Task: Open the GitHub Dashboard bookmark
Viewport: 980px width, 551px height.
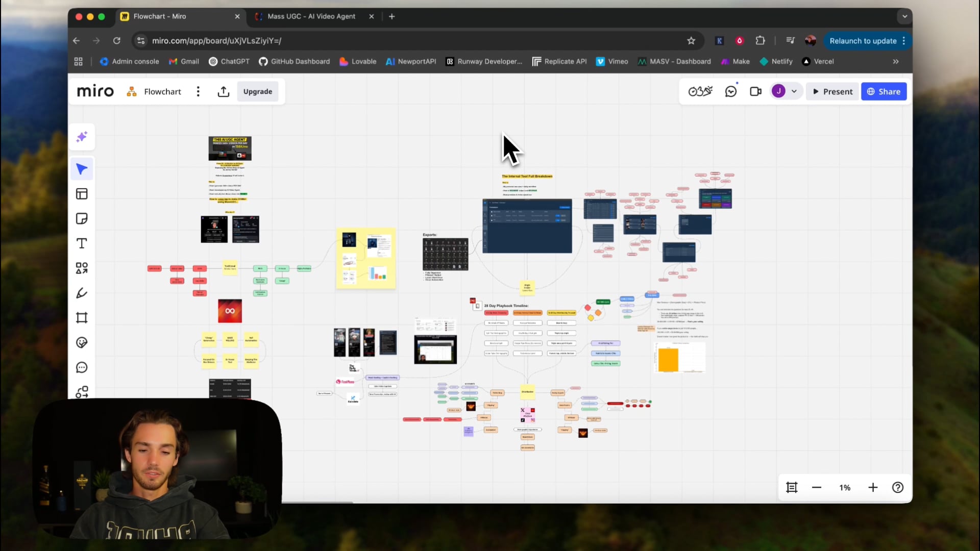Action: click(295, 61)
